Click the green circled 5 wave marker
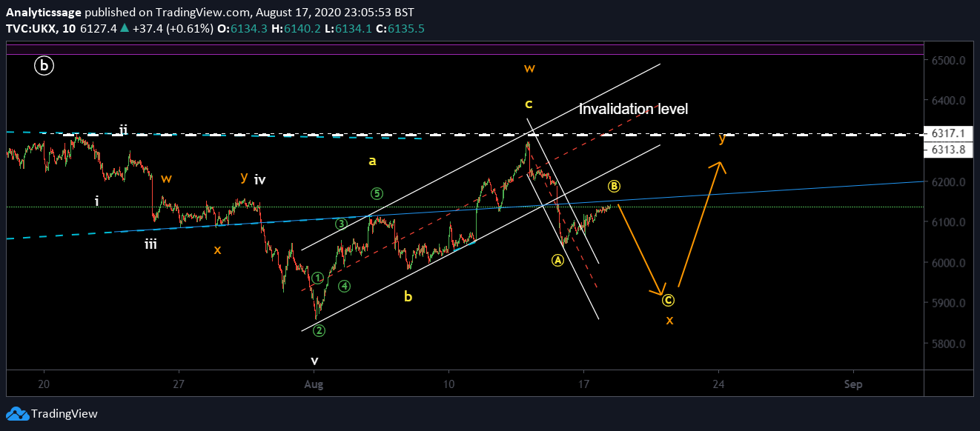Viewport: 980px width, 431px height. click(x=377, y=194)
